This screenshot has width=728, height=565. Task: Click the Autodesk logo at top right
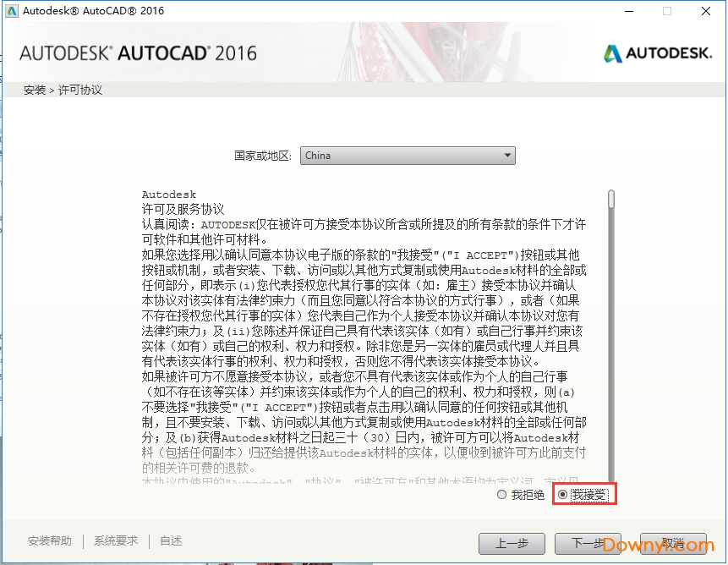[x=658, y=52]
